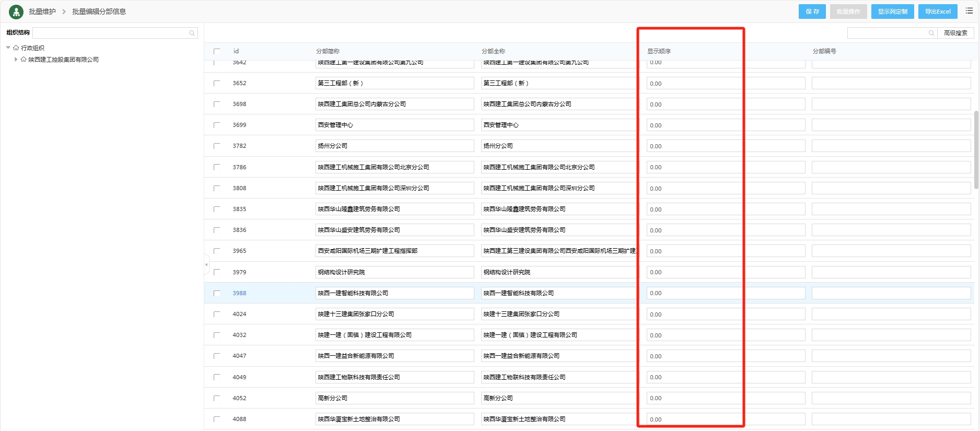This screenshot has width=980, height=431.
Task: Click the search icon in organization structure box
Action: pos(192,33)
